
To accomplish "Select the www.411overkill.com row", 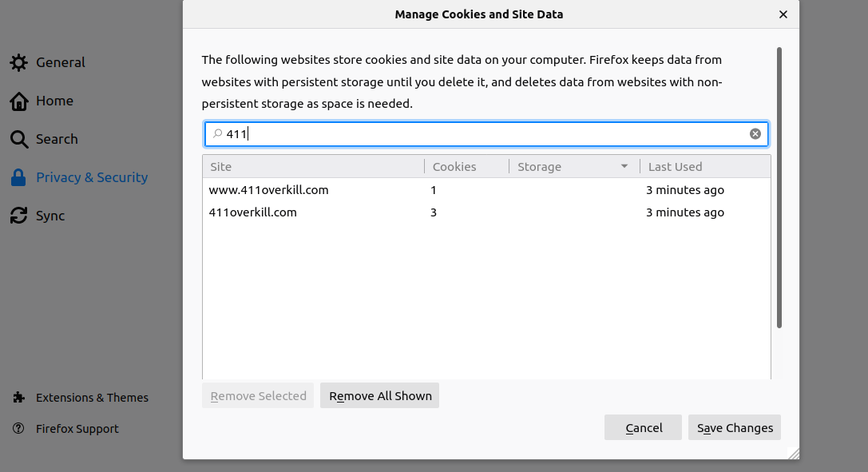I will point(269,190).
